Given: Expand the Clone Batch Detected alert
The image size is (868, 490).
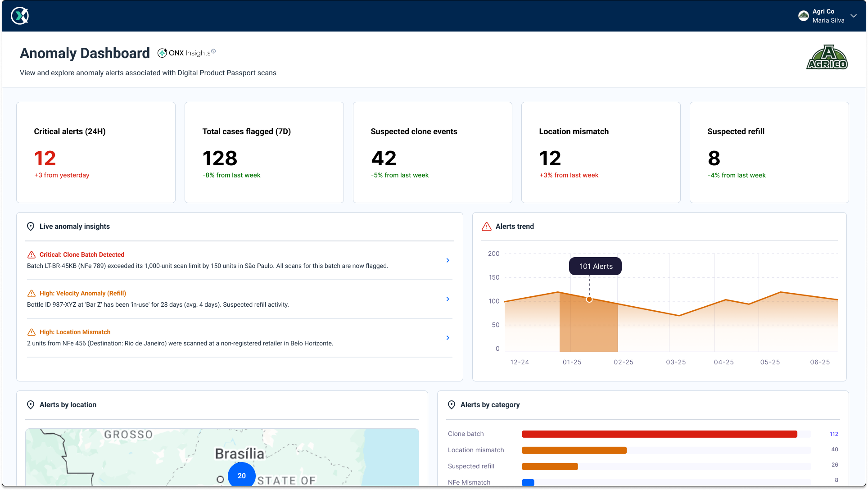Looking at the screenshot, I should pyautogui.click(x=448, y=260).
